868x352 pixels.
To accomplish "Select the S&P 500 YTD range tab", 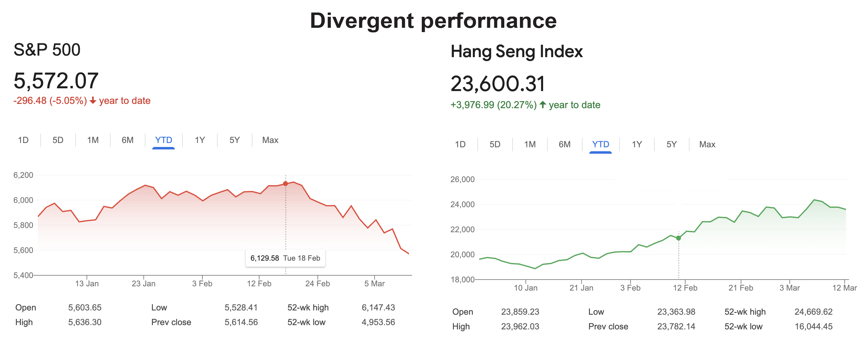I will tap(164, 140).
